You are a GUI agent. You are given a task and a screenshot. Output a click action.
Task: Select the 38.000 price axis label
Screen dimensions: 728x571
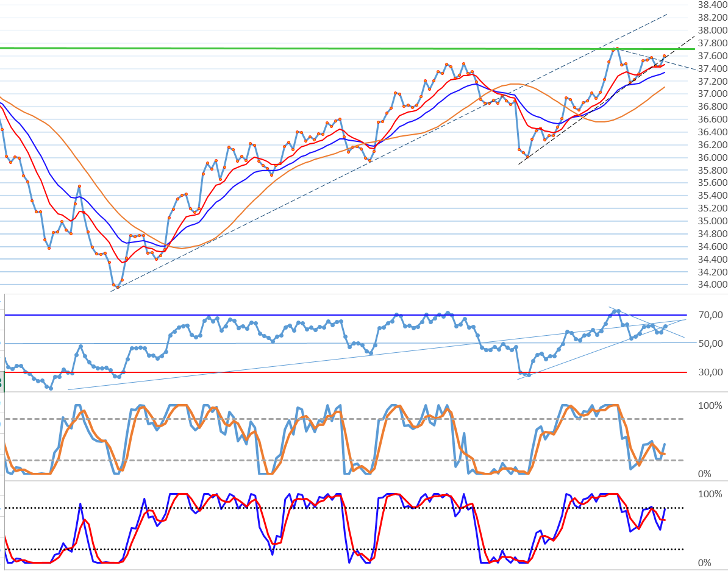[x=713, y=30]
